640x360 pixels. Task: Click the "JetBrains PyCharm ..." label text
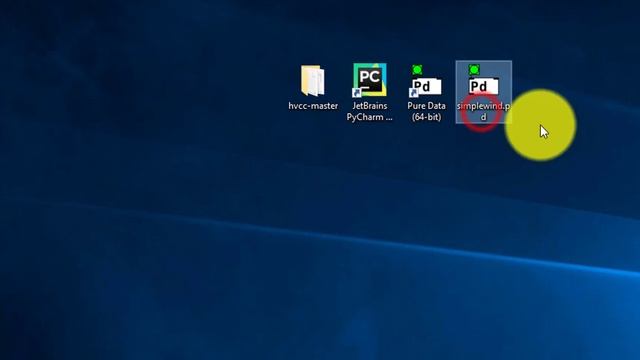pyautogui.click(x=369, y=111)
